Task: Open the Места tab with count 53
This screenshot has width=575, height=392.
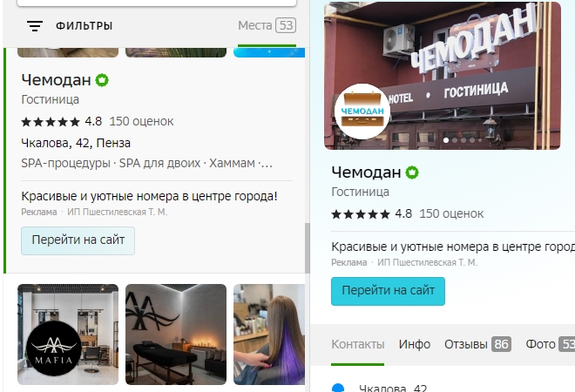Action: [267, 25]
